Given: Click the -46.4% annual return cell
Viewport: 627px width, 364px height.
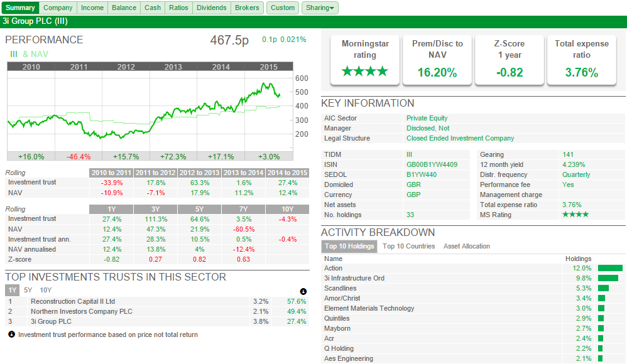Looking at the screenshot, I should click(79, 157).
